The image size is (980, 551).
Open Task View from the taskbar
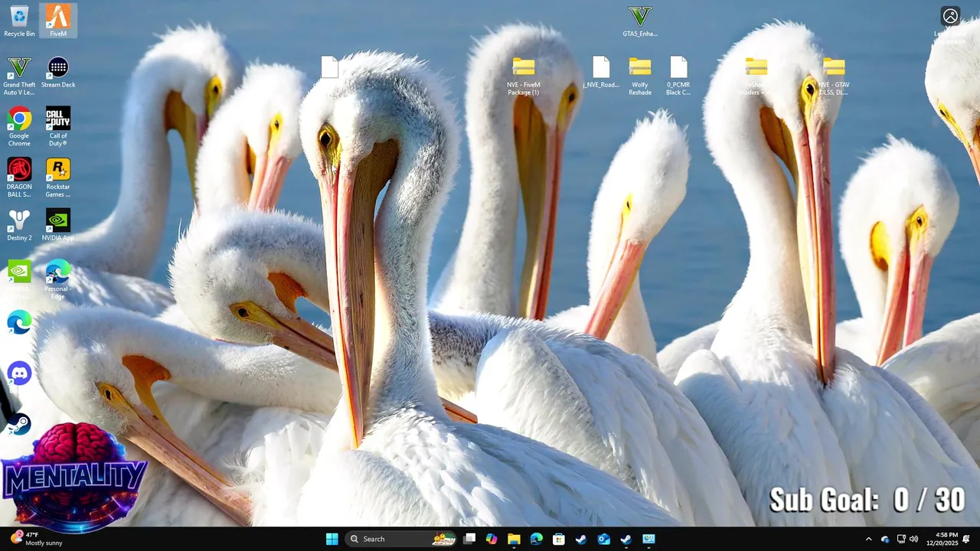point(469,539)
